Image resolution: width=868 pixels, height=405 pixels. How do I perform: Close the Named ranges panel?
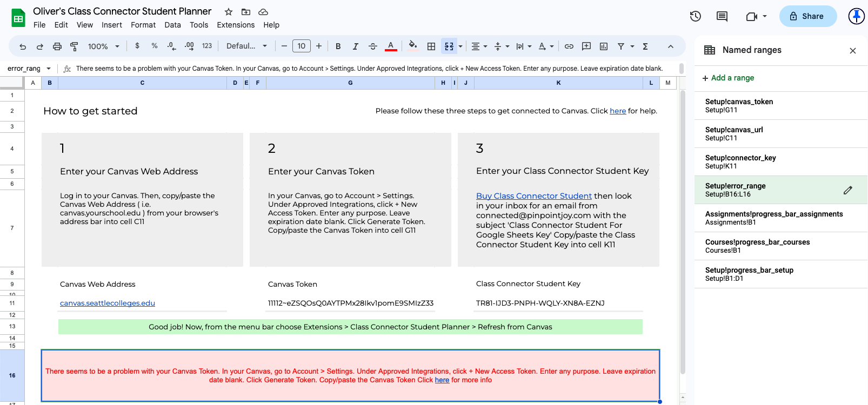[x=853, y=51]
